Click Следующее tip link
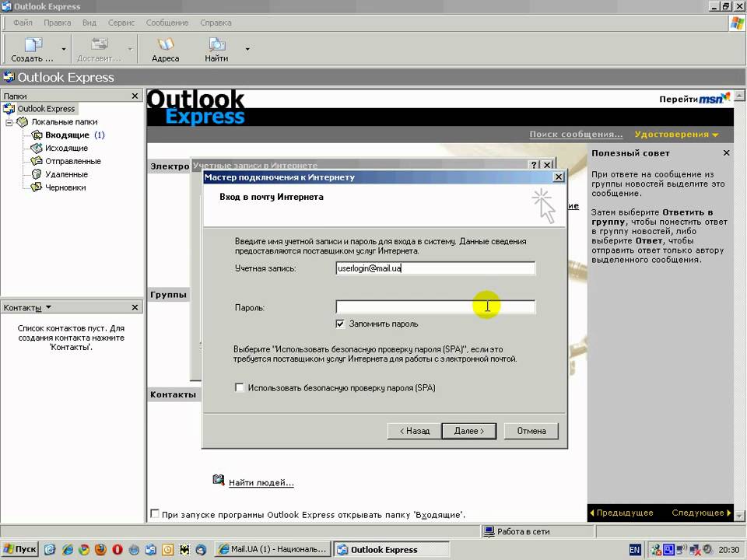This screenshot has width=747, height=560. (701, 513)
